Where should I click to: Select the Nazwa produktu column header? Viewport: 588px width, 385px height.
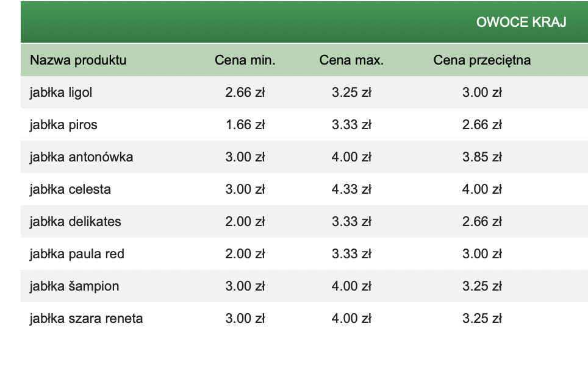(78, 60)
